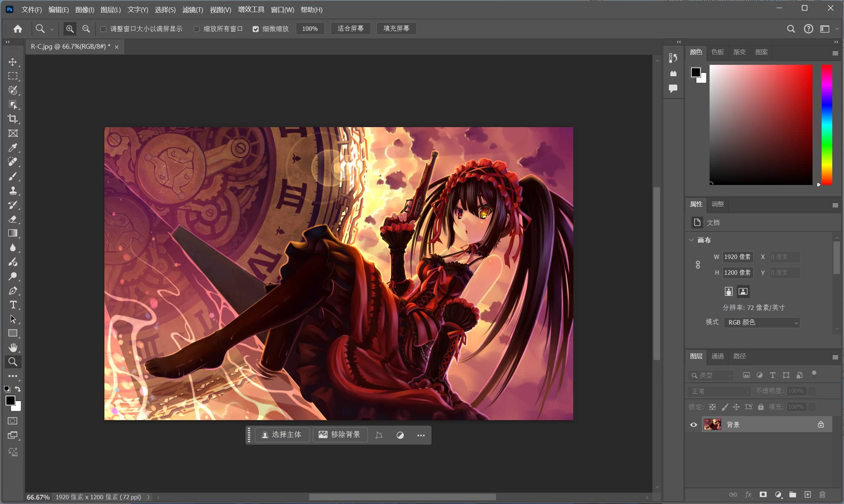Select the Crop tool
Image resolution: width=844 pixels, height=504 pixels.
[13, 119]
